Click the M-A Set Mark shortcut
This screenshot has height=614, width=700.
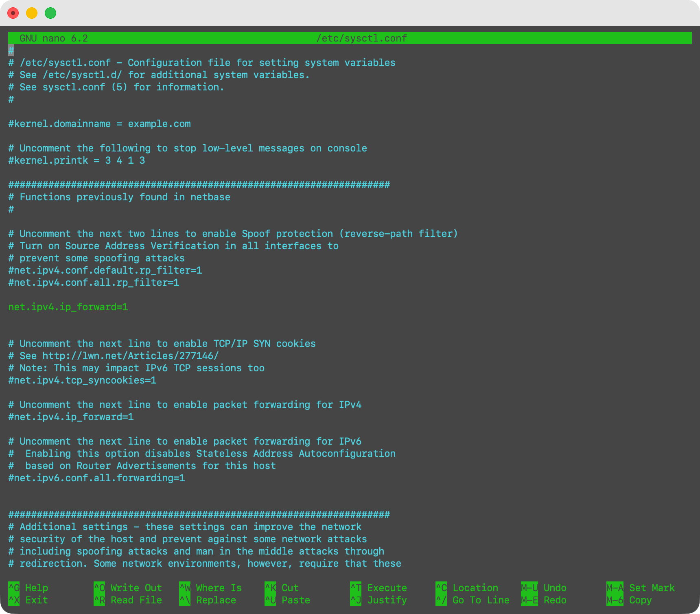coord(641,588)
